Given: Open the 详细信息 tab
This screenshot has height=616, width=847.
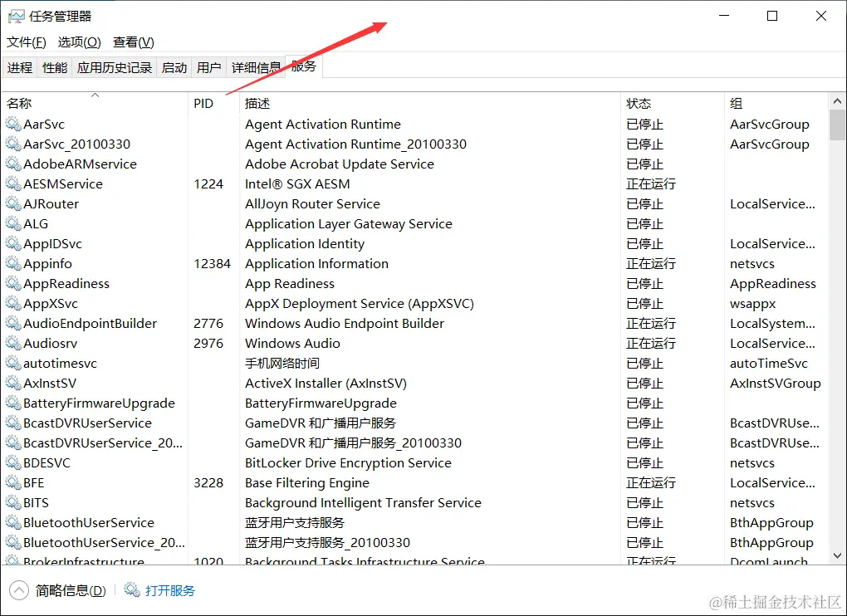Looking at the screenshot, I should click(256, 67).
